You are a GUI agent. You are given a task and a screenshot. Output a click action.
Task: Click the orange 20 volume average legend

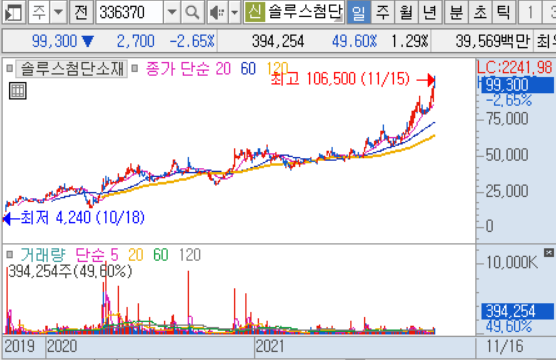135,255
